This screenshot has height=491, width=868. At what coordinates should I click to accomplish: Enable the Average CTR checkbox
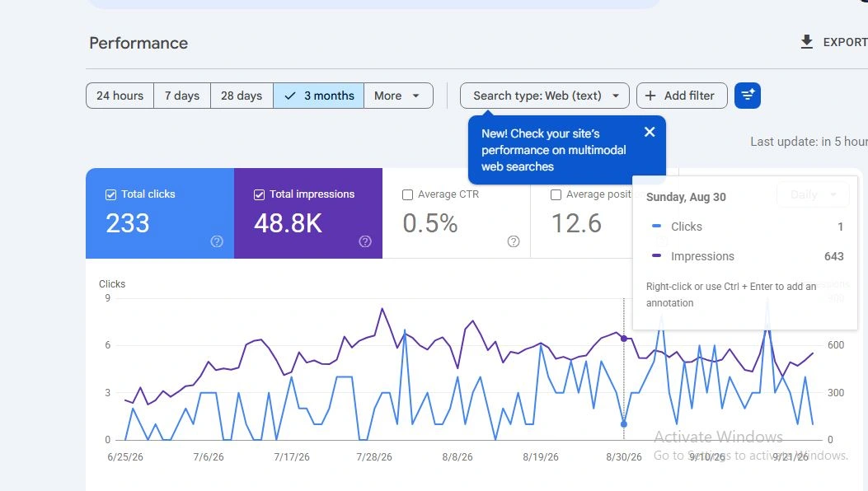point(407,195)
